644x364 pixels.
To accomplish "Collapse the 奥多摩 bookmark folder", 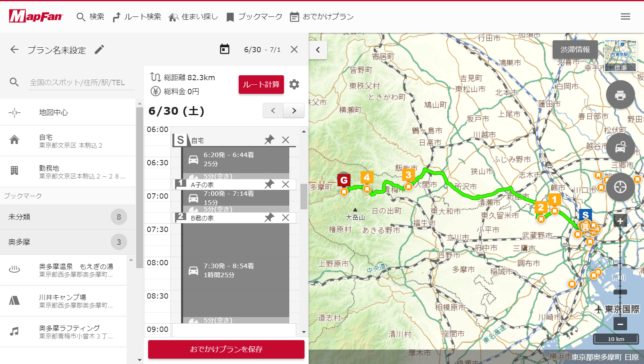I will pyautogui.click(x=67, y=242).
